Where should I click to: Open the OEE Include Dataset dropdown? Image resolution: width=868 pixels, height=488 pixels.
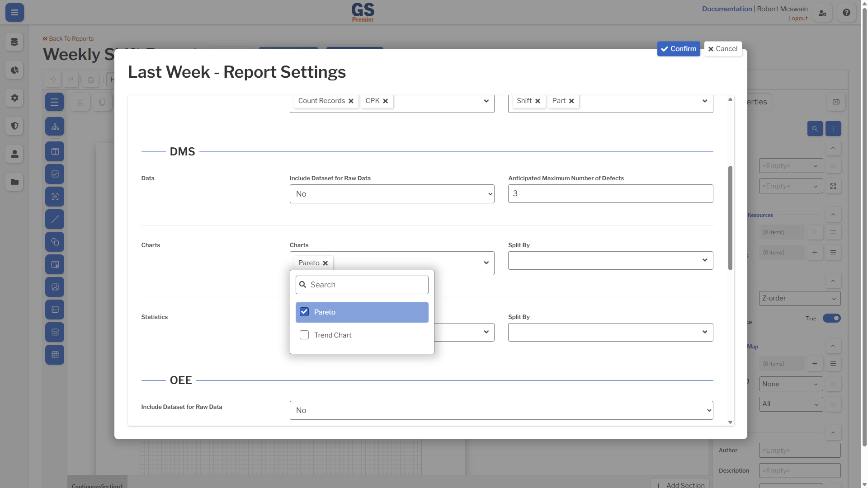pos(501,410)
